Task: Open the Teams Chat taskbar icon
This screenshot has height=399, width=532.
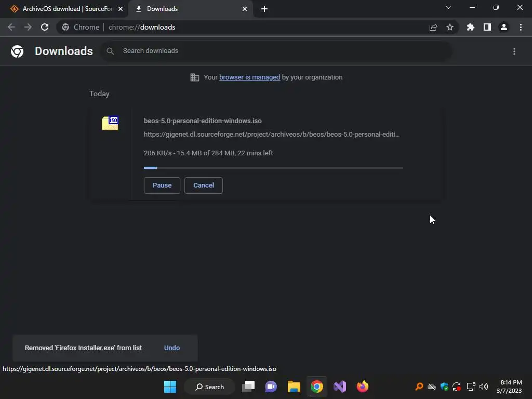Action: 271,387
